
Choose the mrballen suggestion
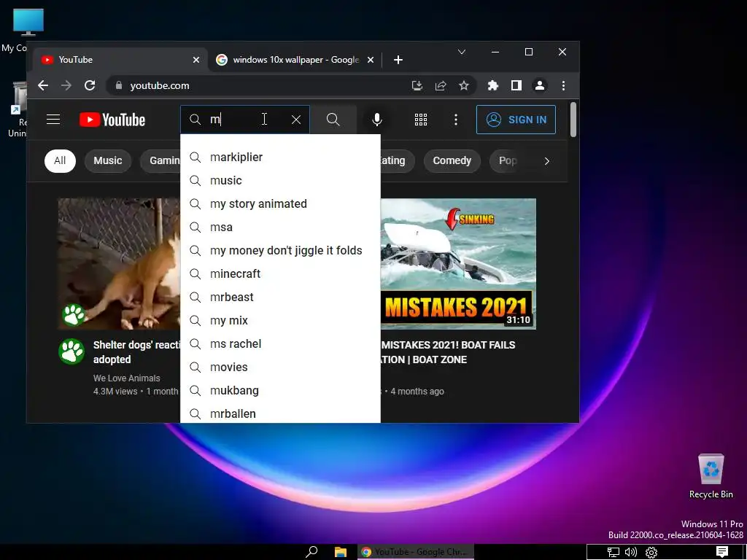281,413
